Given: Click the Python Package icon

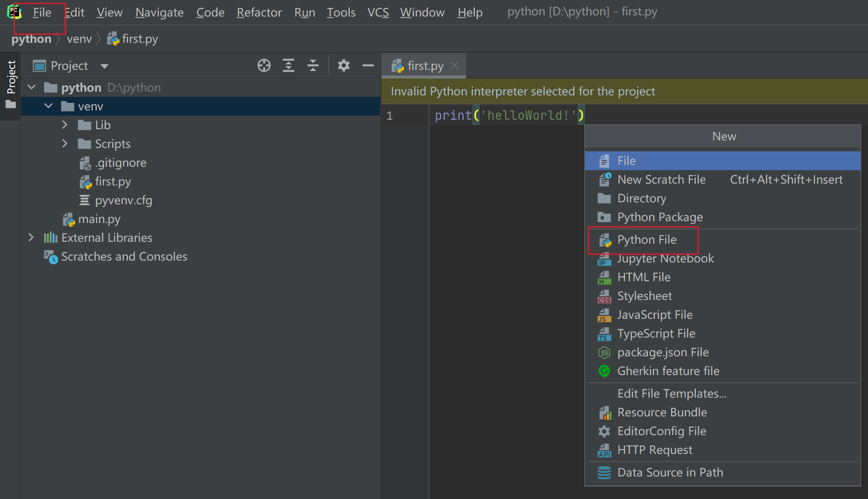Looking at the screenshot, I should pos(604,217).
